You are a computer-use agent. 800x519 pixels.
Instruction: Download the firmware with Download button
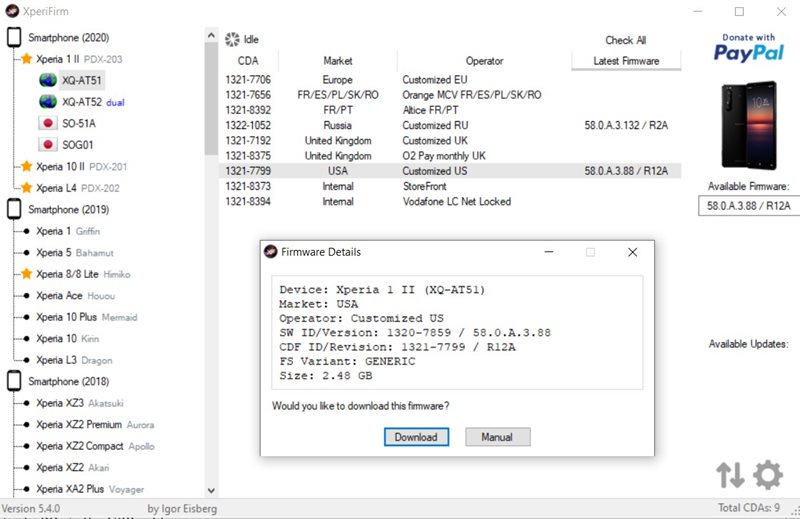pyautogui.click(x=416, y=437)
